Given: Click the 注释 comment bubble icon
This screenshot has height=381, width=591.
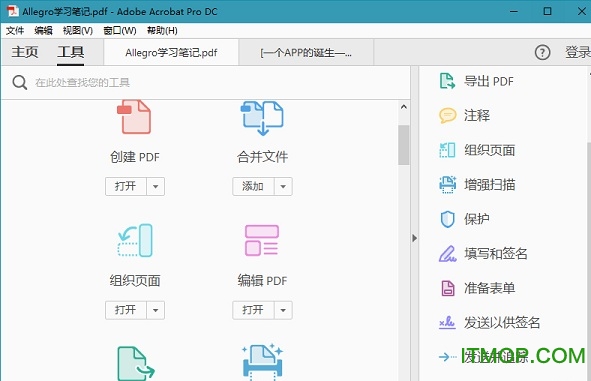Looking at the screenshot, I should coord(447,115).
